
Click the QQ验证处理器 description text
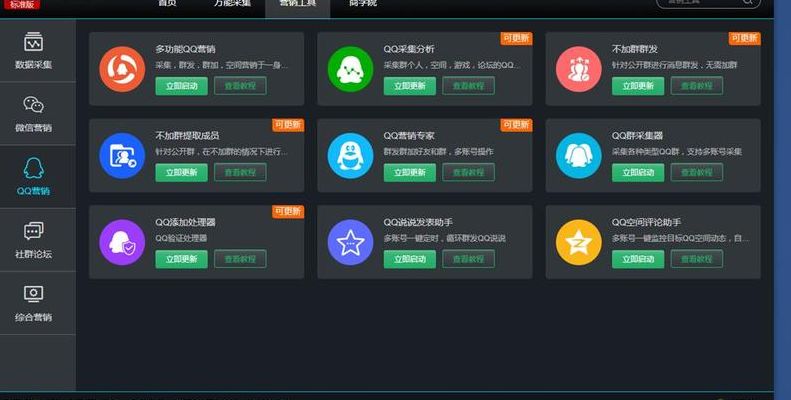click(x=181, y=238)
